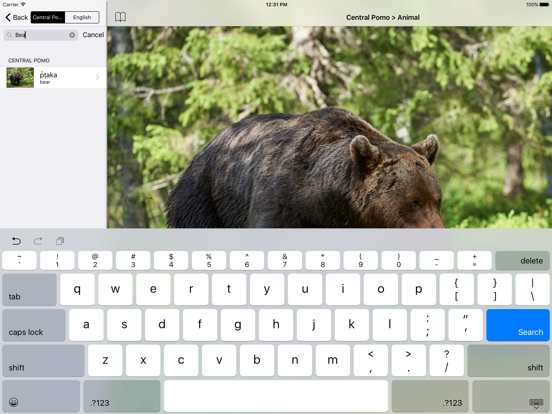
Task: Tap the space bar
Action: pos(276,396)
